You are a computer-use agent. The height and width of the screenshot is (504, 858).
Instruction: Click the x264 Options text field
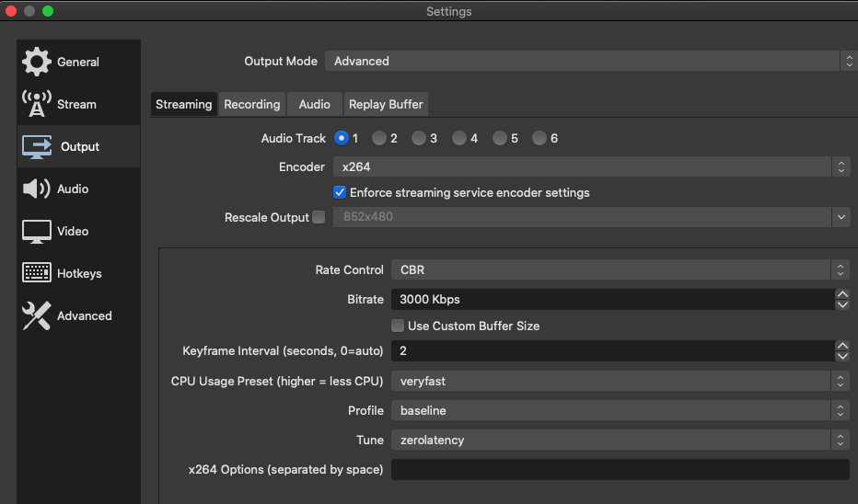pos(620,470)
